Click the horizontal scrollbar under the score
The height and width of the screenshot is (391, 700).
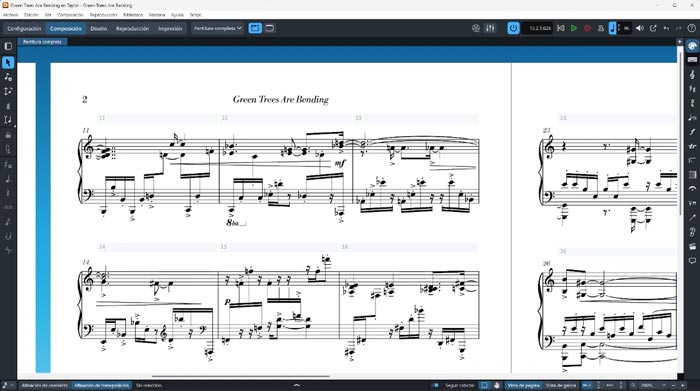pyautogui.click(x=241, y=376)
